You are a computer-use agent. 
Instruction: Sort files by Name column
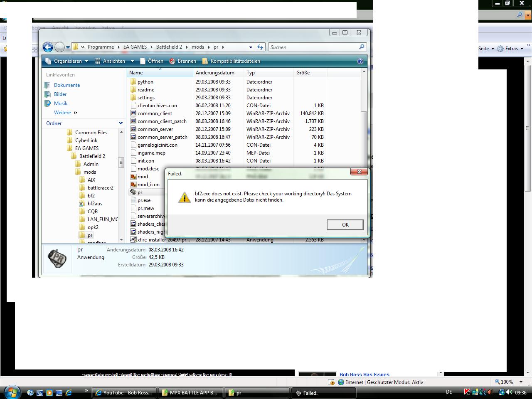(160, 73)
